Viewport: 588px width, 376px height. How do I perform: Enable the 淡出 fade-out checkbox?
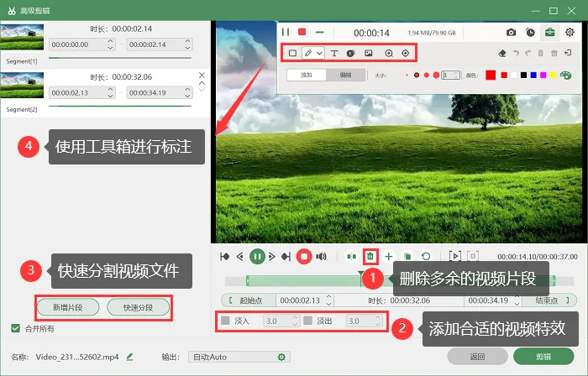pos(308,321)
